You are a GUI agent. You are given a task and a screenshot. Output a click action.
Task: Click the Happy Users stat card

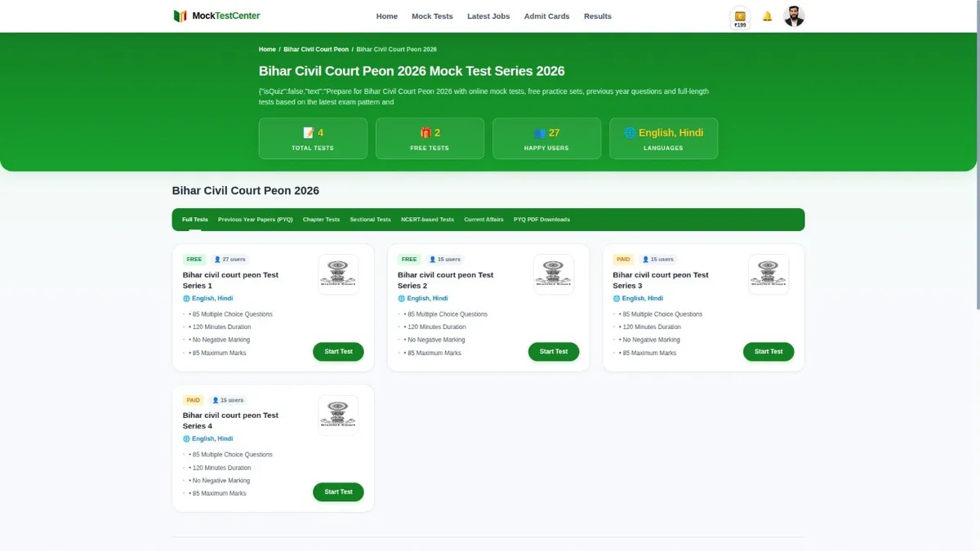(x=546, y=139)
